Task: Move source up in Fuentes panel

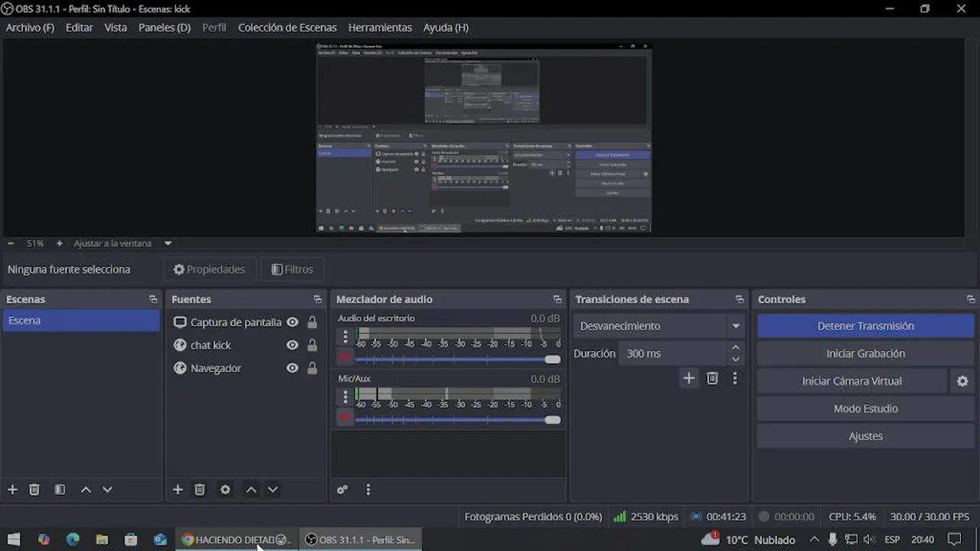Action: pos(251,490)
